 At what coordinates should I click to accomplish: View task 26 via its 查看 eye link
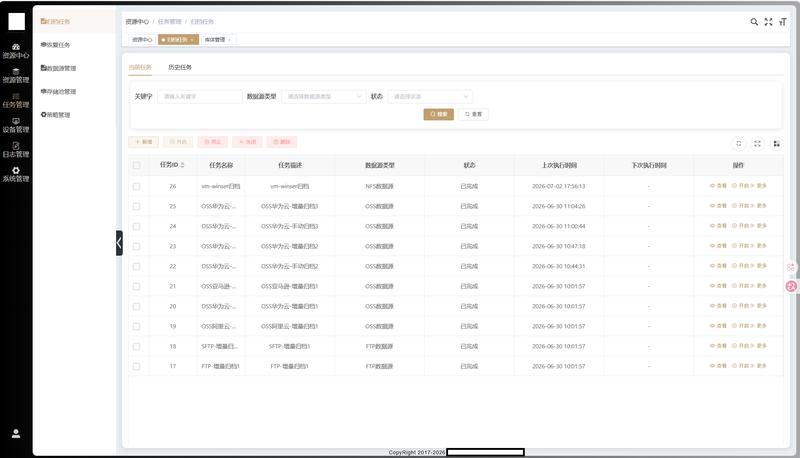[x=718, y=186]
